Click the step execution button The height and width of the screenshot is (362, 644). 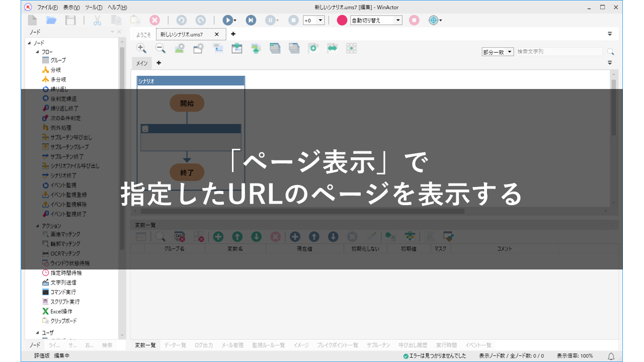[251, 20]
